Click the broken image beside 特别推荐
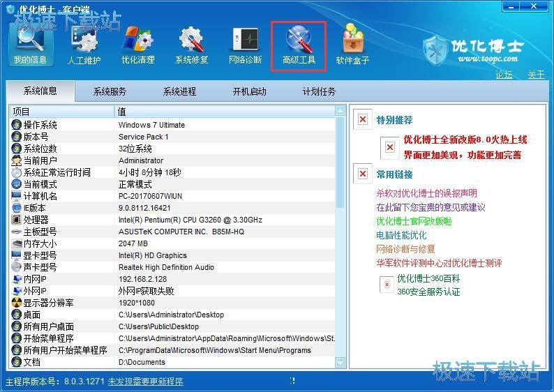Viewport: 554px width, 392px height. tap(363, 119)
